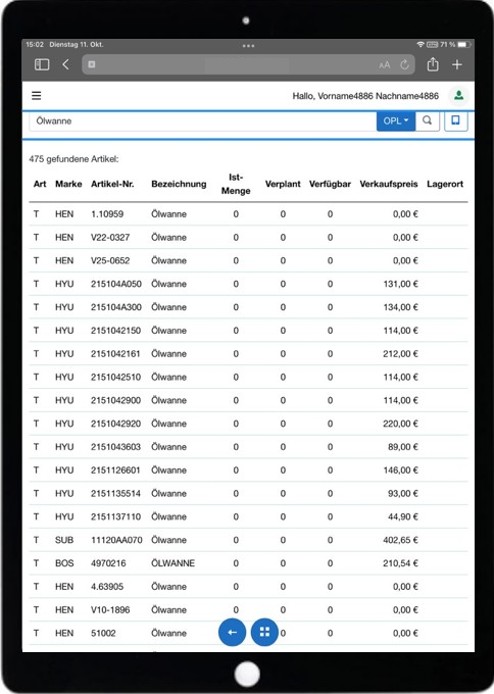Select article number 51002
This screenshot has width=494, height=694.
click(x=103, y=633)
